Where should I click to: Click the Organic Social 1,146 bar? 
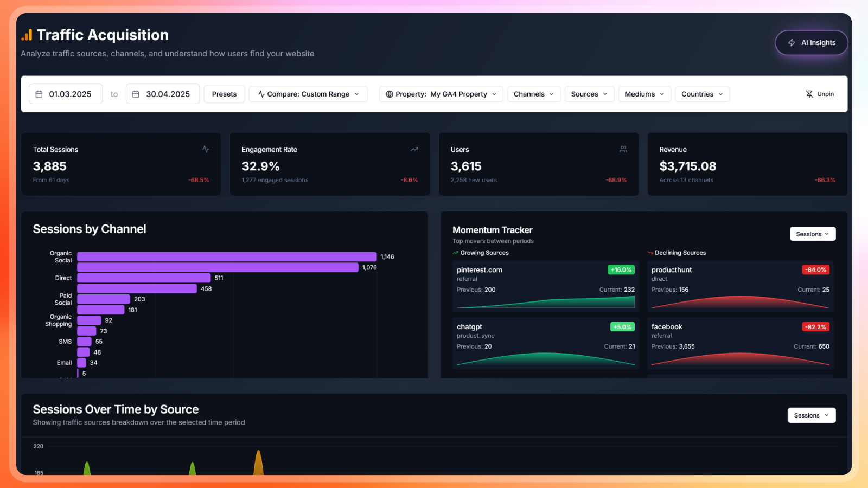tap(227, 257)
